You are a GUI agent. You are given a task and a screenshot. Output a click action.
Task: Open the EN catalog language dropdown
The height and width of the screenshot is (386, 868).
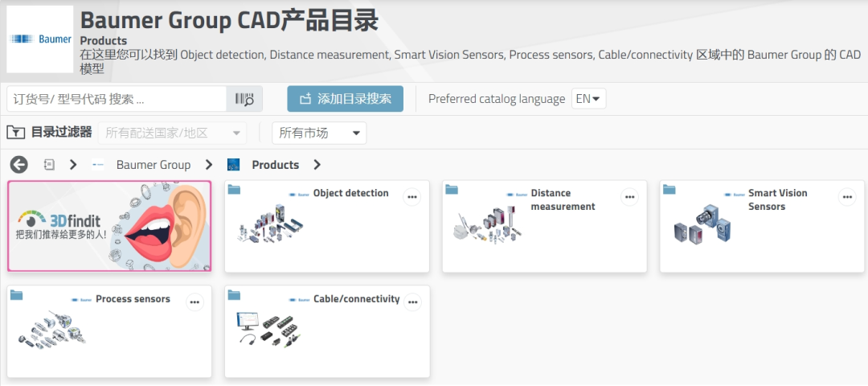coord(589,99)
